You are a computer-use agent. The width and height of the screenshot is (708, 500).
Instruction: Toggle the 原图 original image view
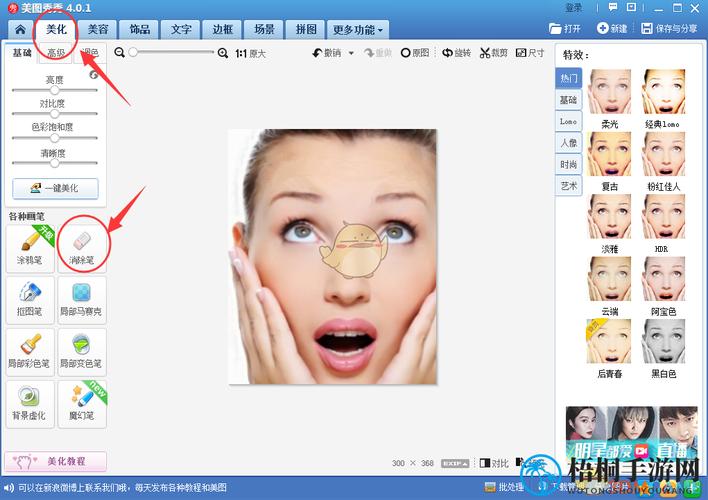point(415,53)
